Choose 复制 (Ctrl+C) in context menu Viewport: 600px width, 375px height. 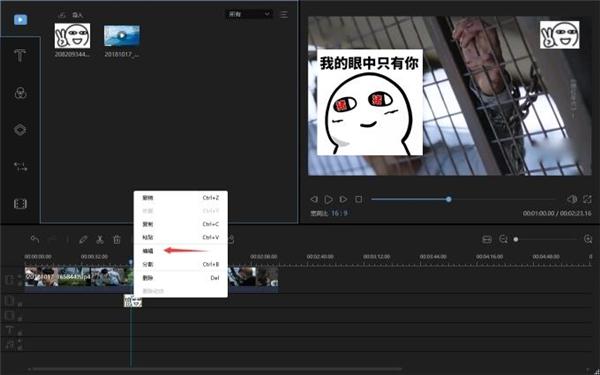181,224
